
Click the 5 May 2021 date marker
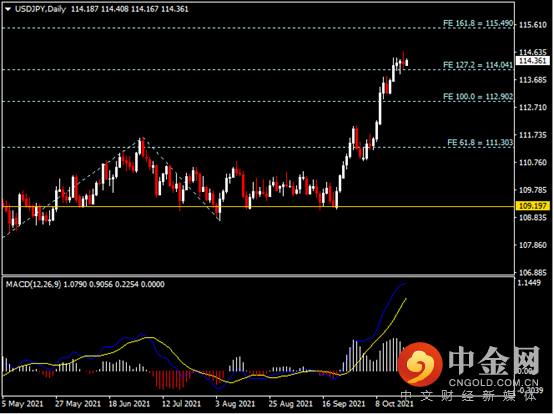(x=23, y=403)
